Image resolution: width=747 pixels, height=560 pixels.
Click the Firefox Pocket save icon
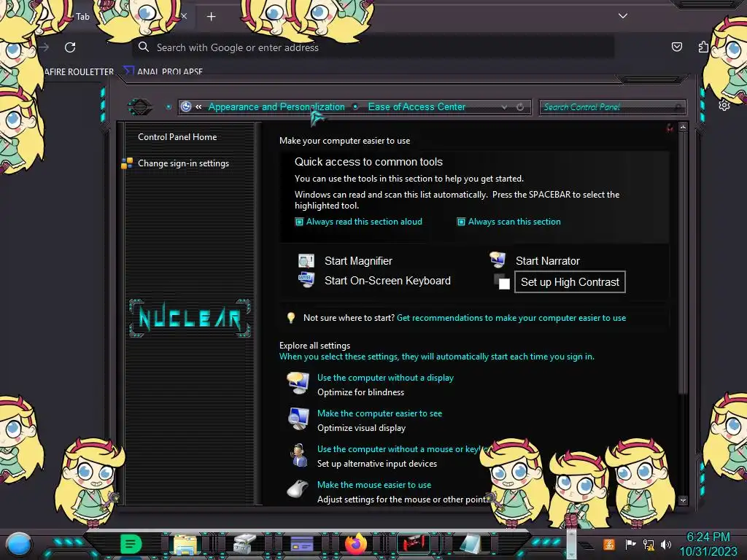coord(676,47)
